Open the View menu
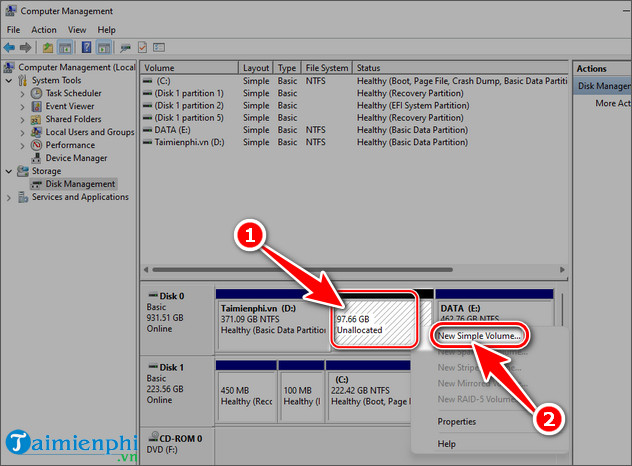 pos(77,30)
